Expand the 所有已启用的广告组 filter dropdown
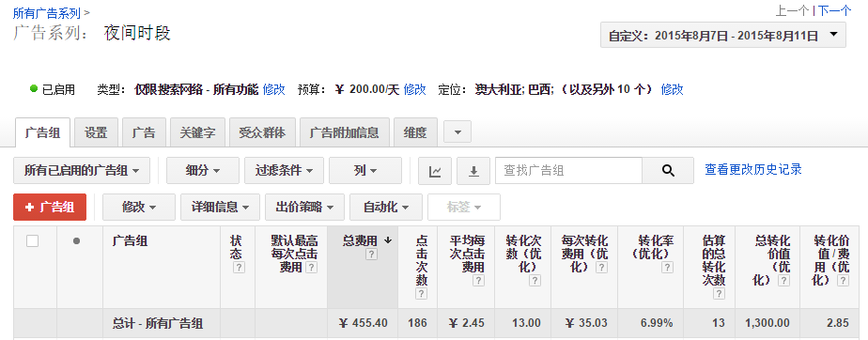Viewport: 868px width, 340px height. coord(82,171)
